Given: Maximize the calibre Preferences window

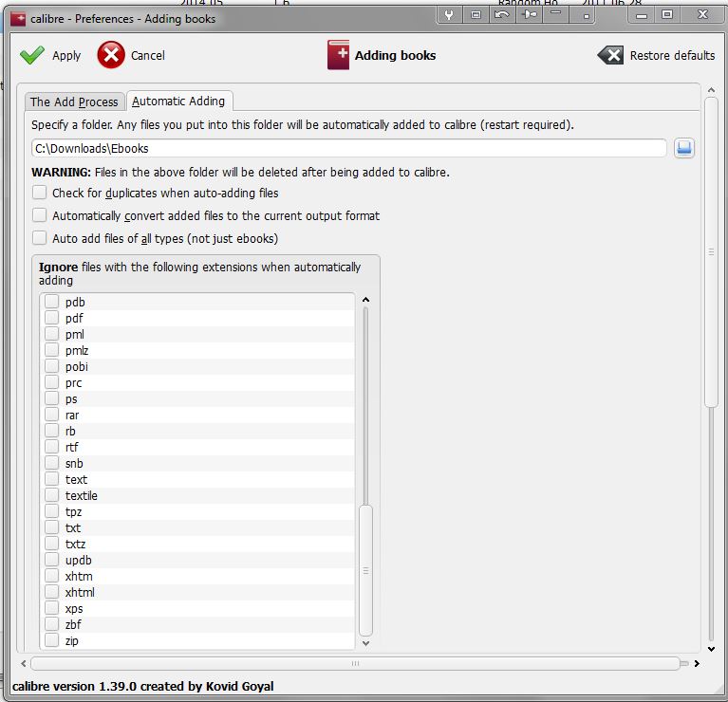Looking at the screenshot, I should [667, 15].
